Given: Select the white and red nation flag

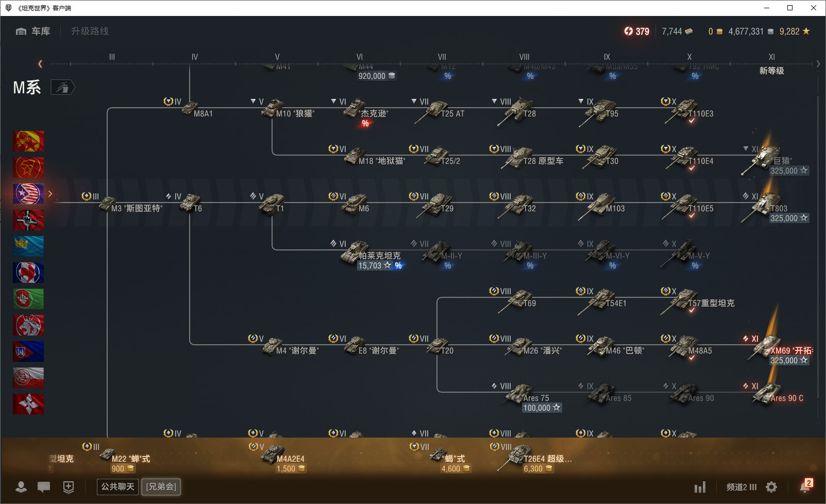Looking at the screenshot, I should pyautogui.click(x=28, y=378).
